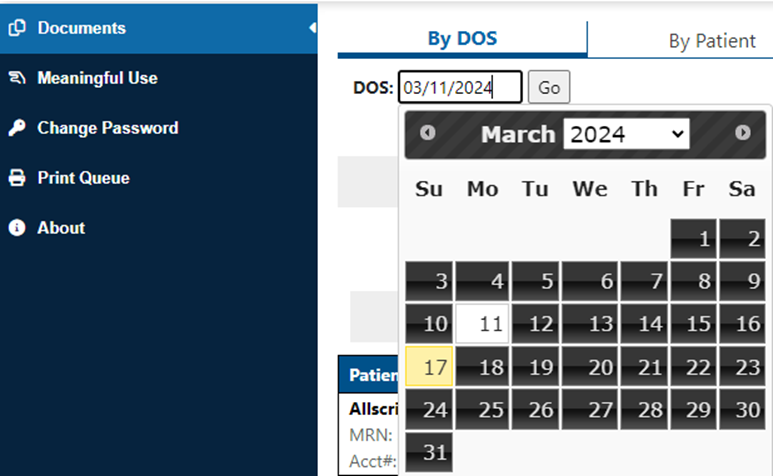Image resolution: width=773 pixels, height=476 pixels.
Task: Click the Meaningful Use icon
Action: tap(17, 78)
